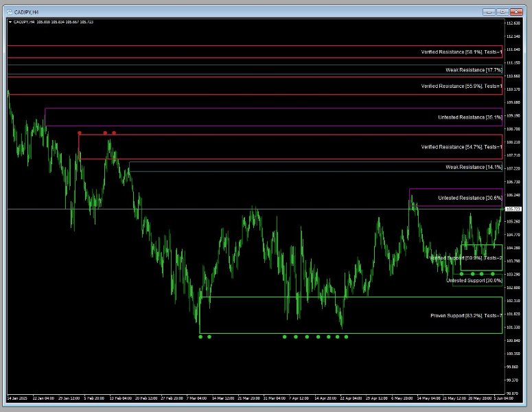Minimize the CADJPY,H4 chart window
This screenshot has width=532, height=412.
coord(489,12)
